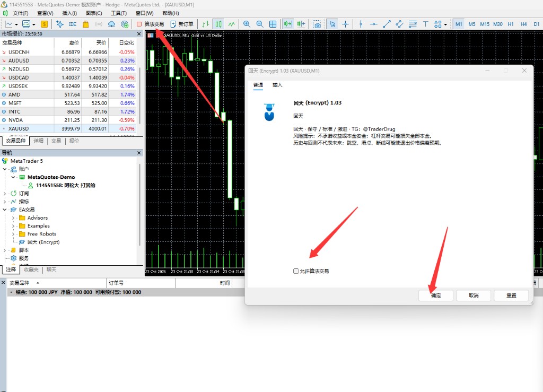
Task: Toggle the 算法交易 toolbar button
Action: 150,24
